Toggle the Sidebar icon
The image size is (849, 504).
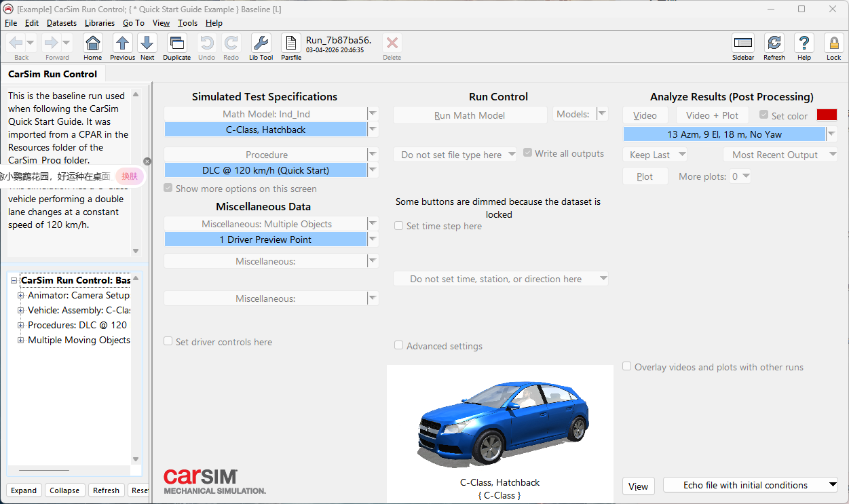(743, 44)
